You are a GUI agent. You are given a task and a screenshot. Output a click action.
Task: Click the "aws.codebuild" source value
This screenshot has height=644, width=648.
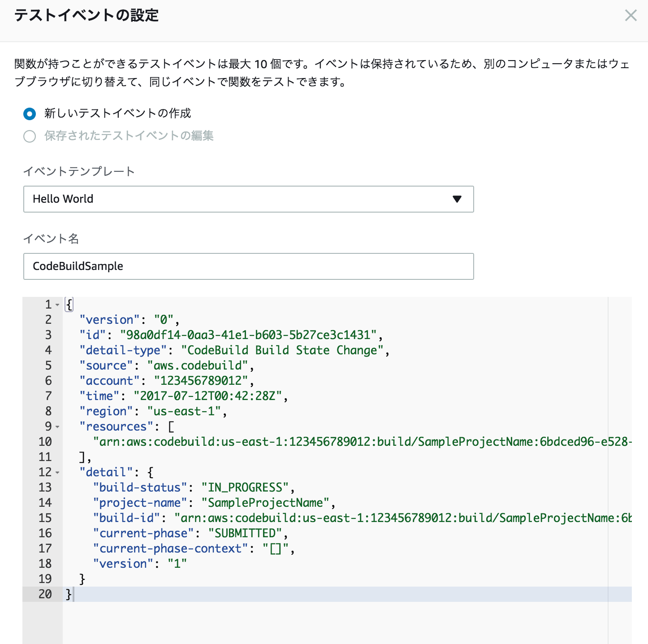point(198,366)
